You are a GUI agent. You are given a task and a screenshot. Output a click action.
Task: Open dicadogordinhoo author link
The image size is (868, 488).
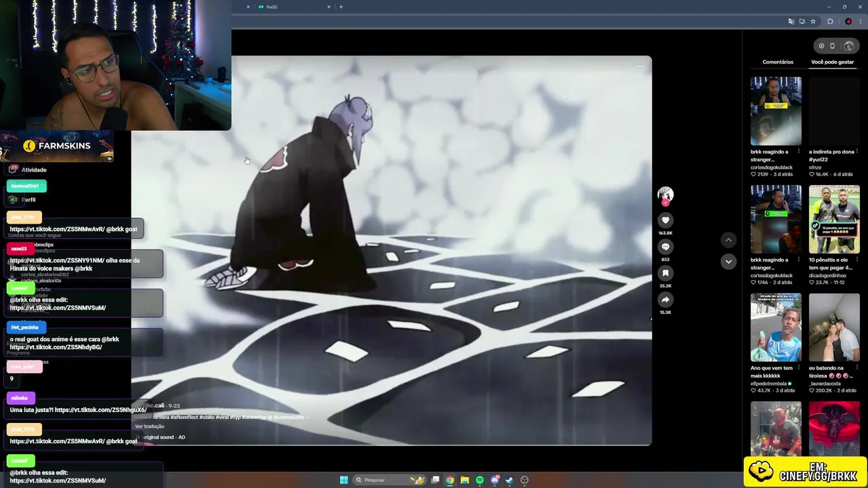coord(831,275)
